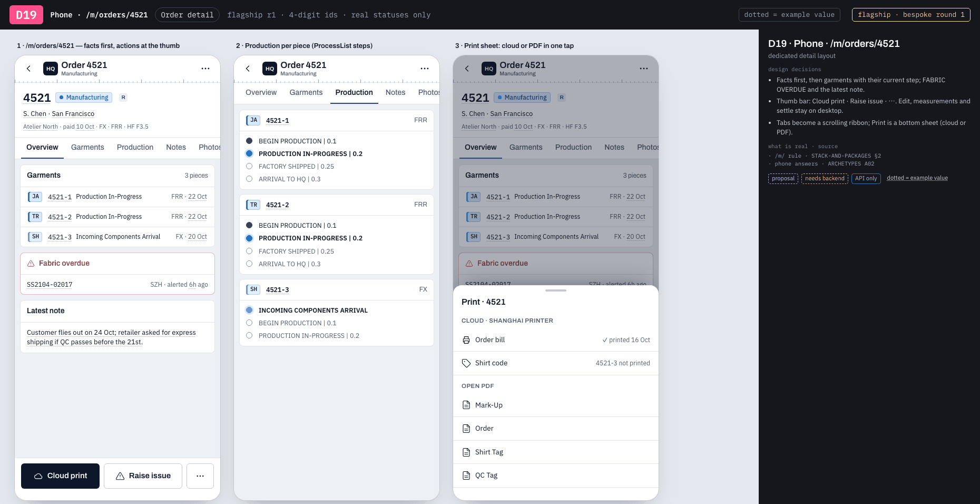Click the tag icon beside Shirt code
This screenshot has width=980, height=504.
pyautogui.click(x=466, y=363)
